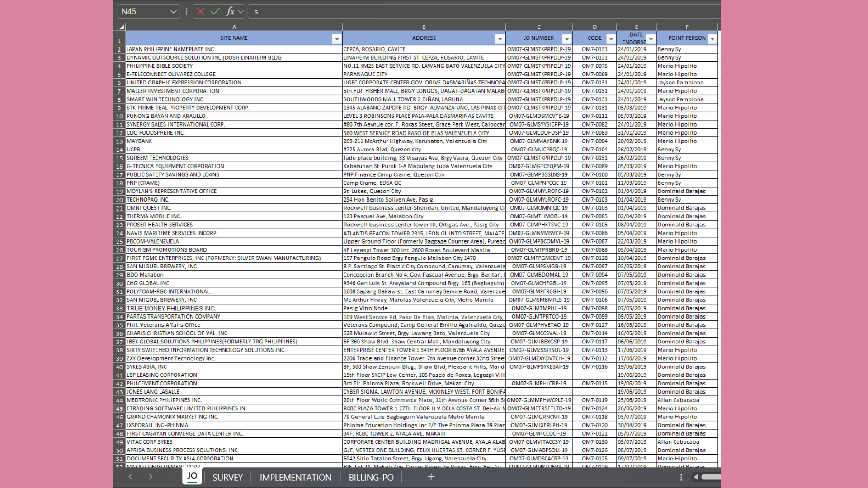Open the ADDRESS column filter dropdown
This screenshot has width=868, height=488.
(500, 39)
